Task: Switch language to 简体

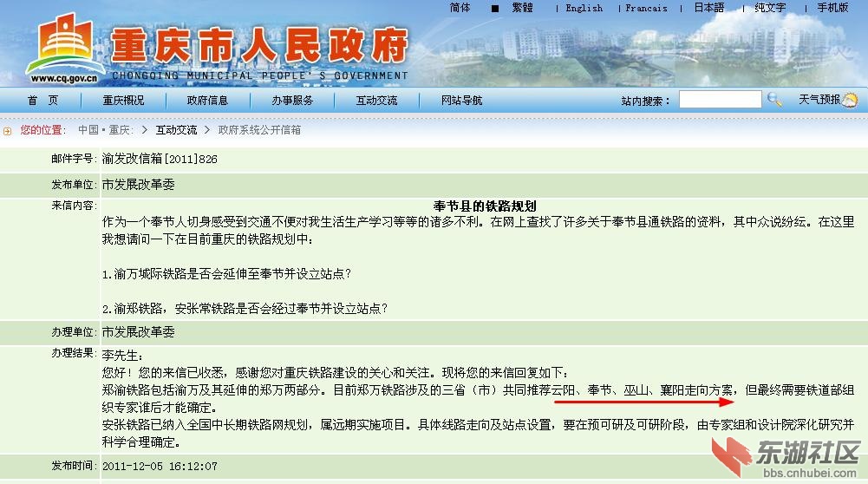Action: point(460,8)
